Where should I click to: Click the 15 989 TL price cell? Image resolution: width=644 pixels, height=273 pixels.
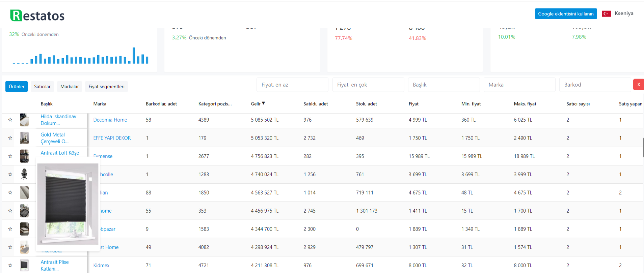pos(419,156)
